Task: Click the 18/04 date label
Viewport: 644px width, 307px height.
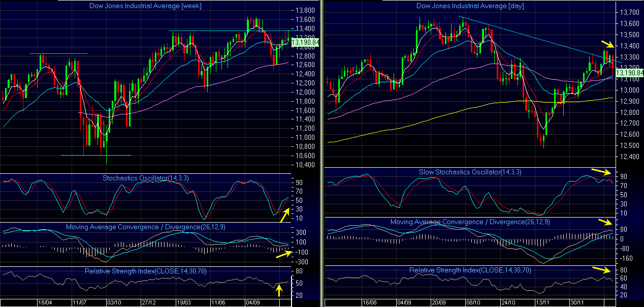Action: click(45, 302)
